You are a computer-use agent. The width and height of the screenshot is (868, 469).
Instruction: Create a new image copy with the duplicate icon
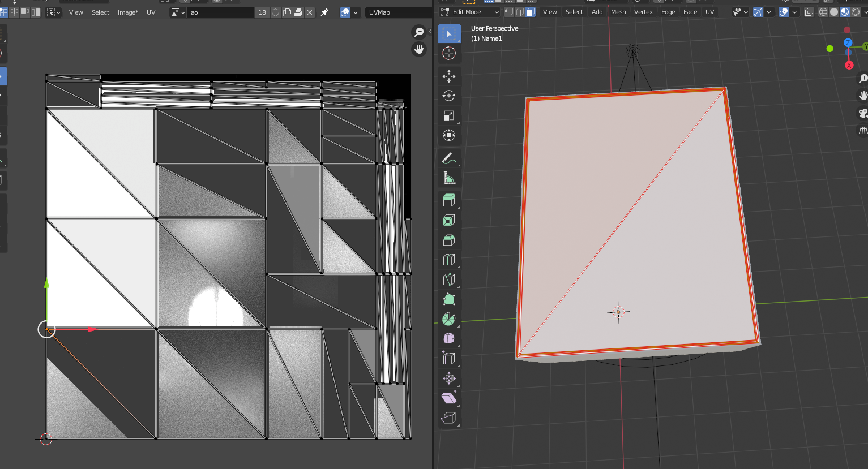coord(287,12)
